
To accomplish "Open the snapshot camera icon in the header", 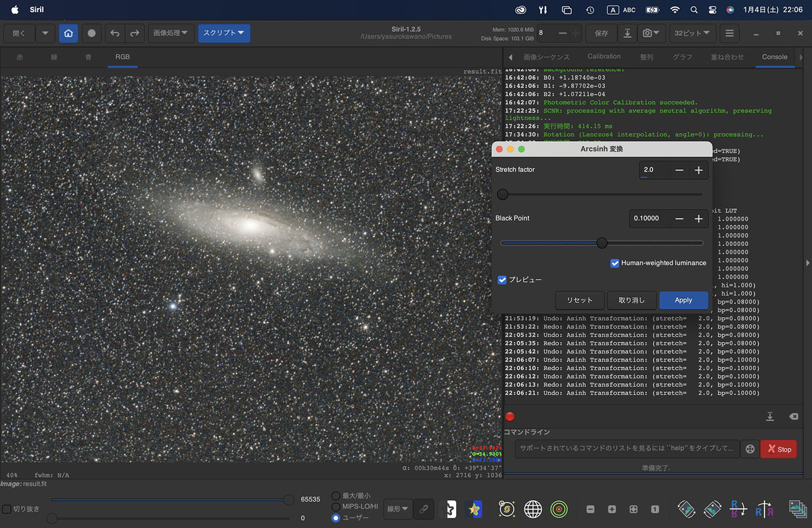I will pyautogui.click(x=648, y=32).
